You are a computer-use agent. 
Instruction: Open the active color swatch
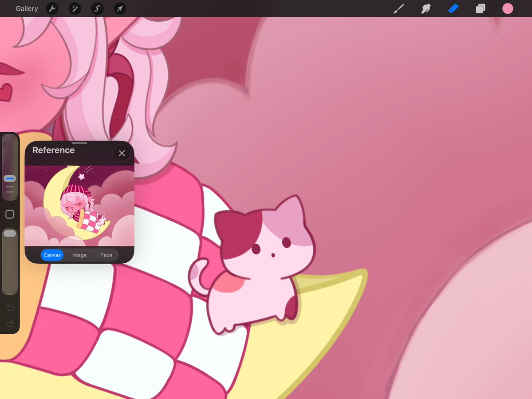508,8
